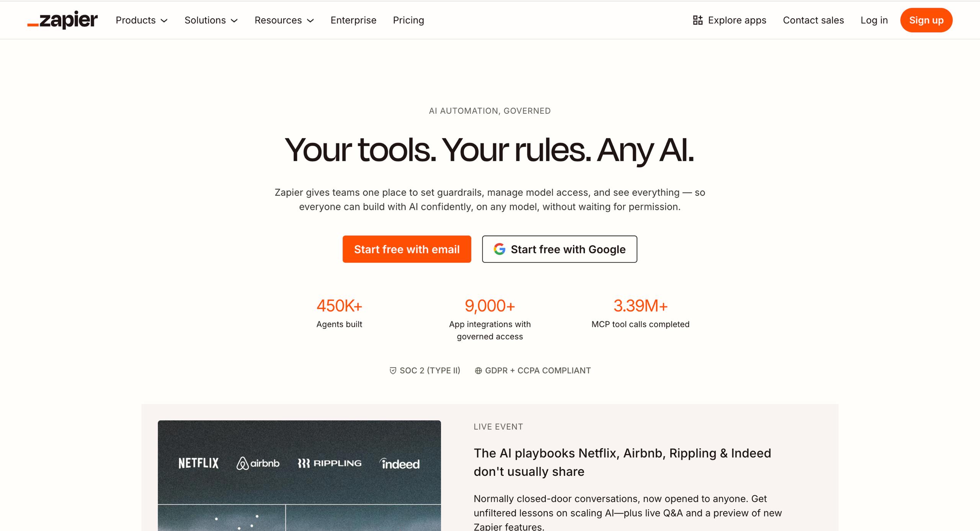Click the MCP tool calls completed text
This screenshot has height=531, width=980.
640,324
